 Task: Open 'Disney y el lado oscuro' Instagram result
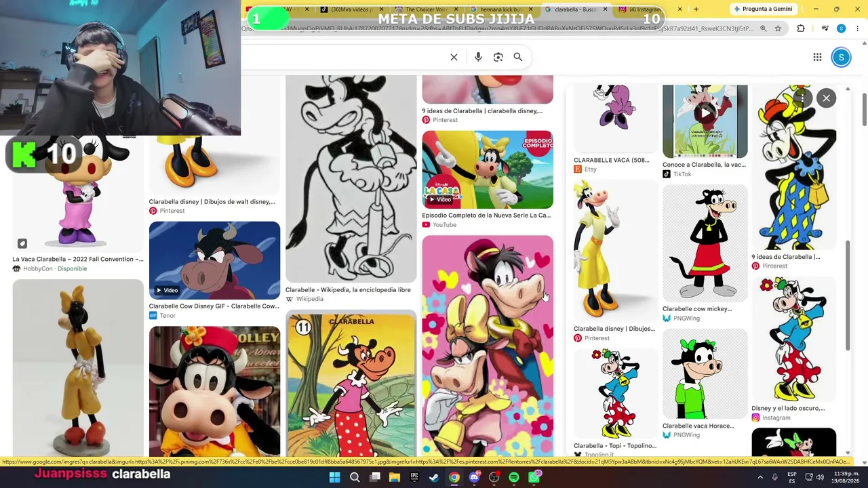tap(788, 409)
